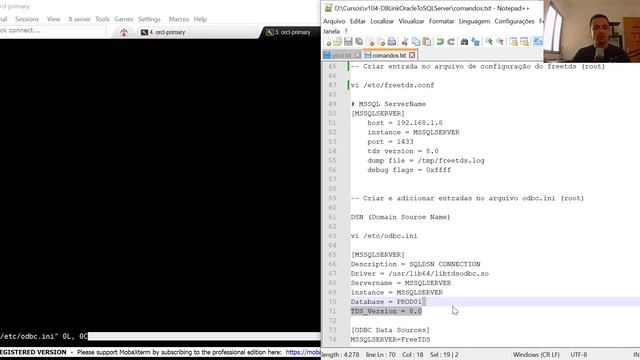Screen dimensions: 640x360
Task: Click the Replace icon in toolbar
Action: pos(476,42)
